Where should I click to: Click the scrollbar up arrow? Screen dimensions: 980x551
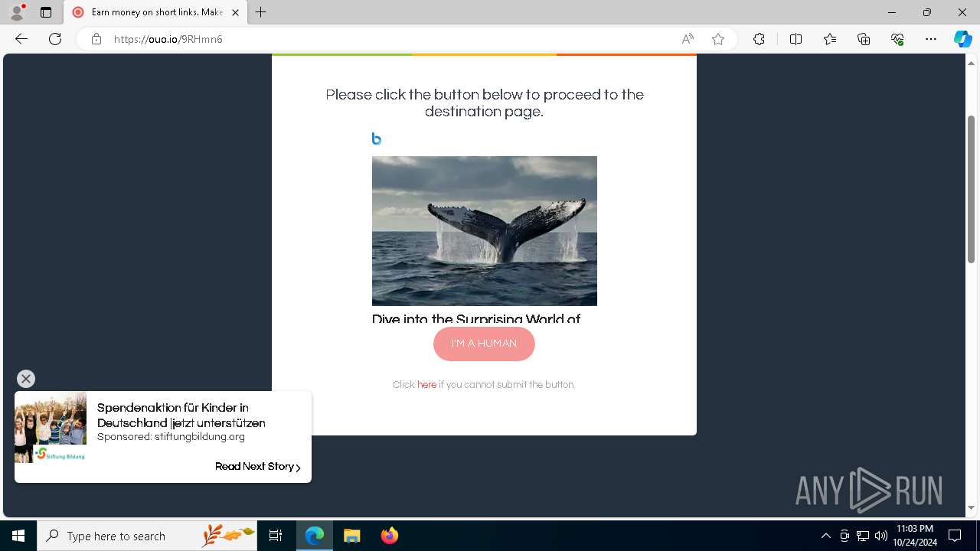click(971, 63)
